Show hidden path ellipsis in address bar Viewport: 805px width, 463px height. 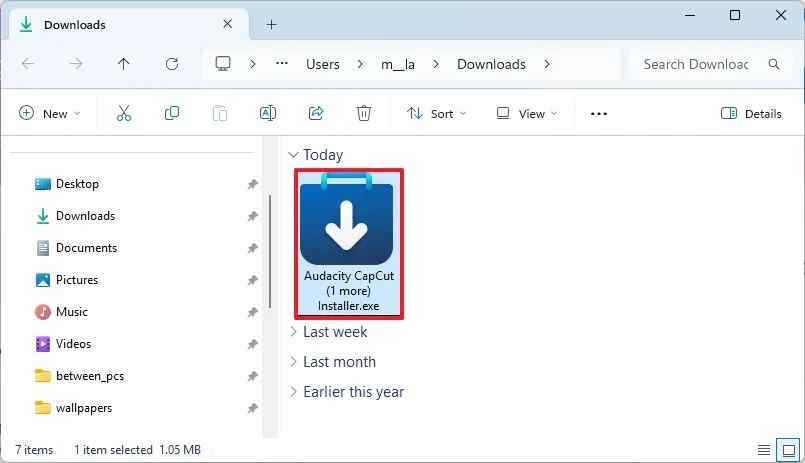282,64
